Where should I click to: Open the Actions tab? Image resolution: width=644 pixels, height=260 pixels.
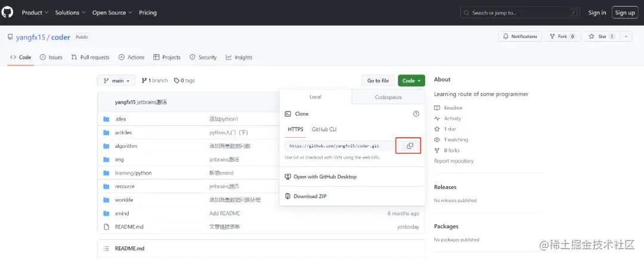(x=131, y=57)
